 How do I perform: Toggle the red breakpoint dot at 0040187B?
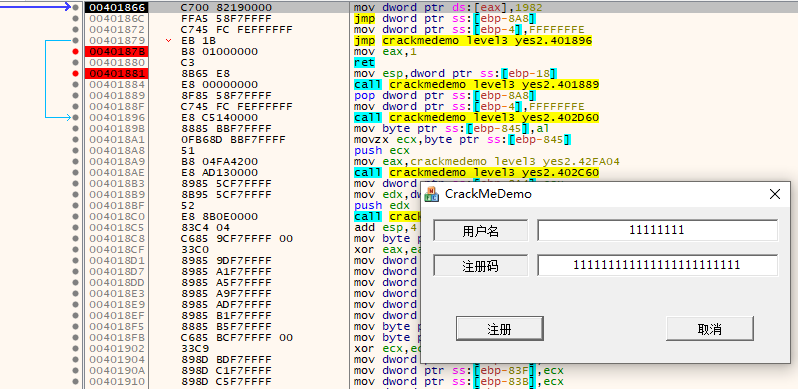tap(76, 51)
